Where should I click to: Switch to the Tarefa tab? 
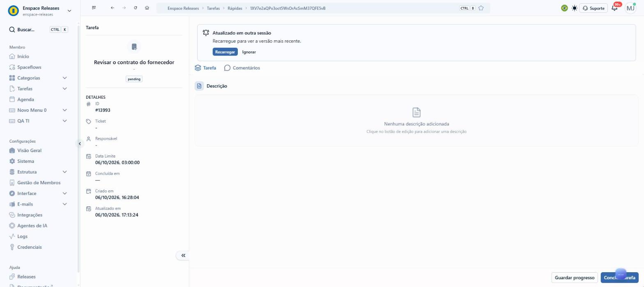205,68
